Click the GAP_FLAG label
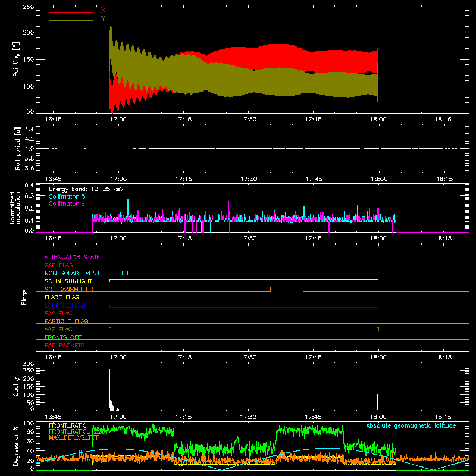Image resolution: width=476 pixels, height=476 pixels. (x=58, y=265)
